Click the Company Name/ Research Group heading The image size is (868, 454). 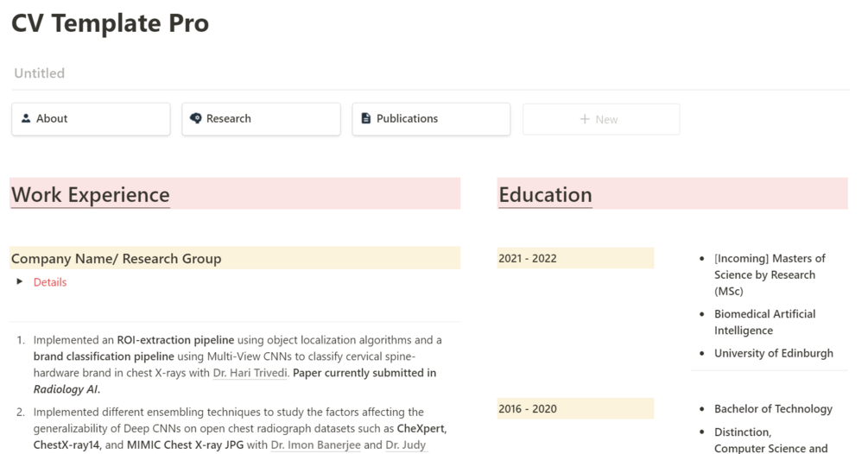[117, 259]
